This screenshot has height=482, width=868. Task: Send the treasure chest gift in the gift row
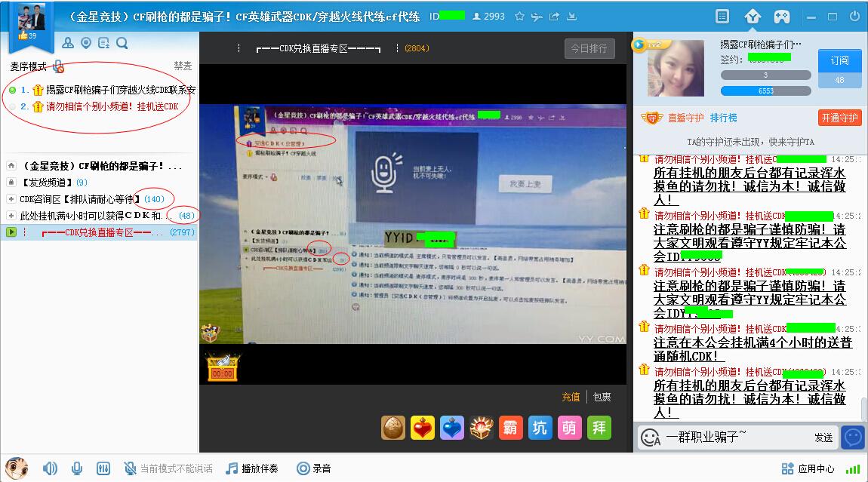click(x=481, y=428)
